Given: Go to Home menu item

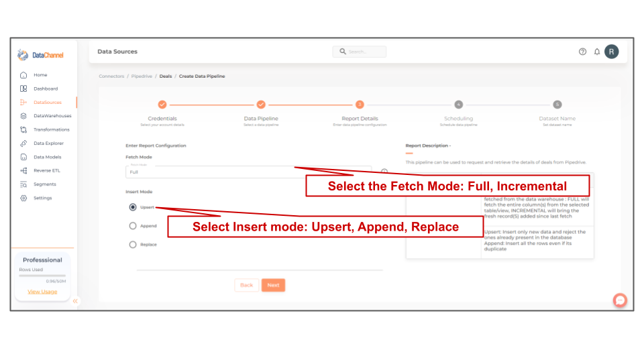Looking at the screenshot, I should click(40, 75).
